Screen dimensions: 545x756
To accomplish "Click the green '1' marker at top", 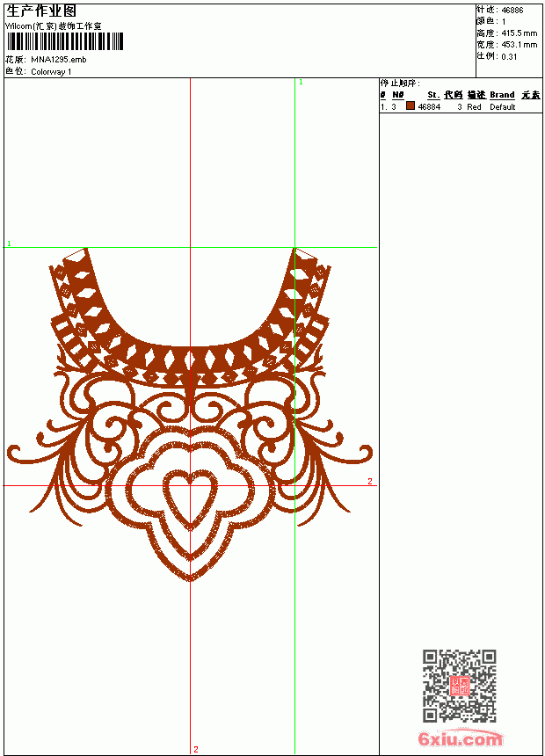I will pos(301,83).
